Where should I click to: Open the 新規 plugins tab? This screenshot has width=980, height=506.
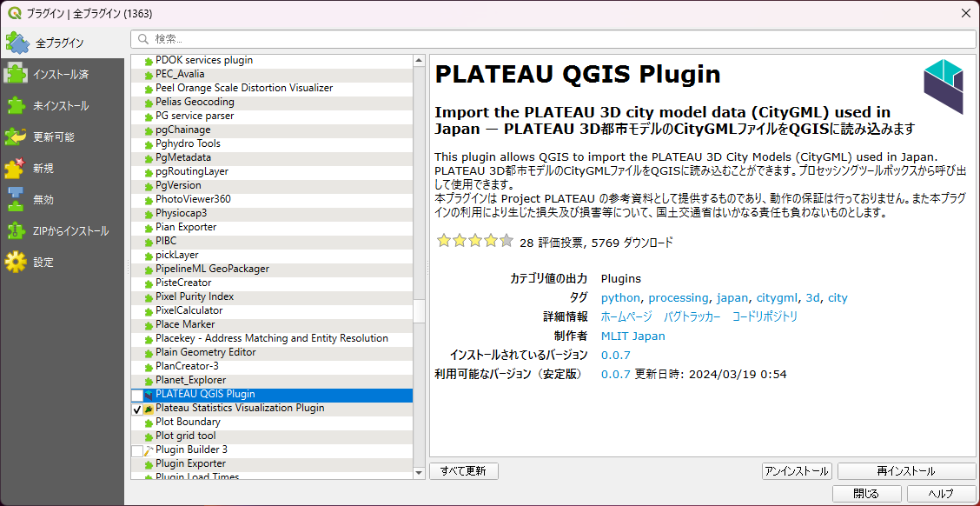coord(63,169)
